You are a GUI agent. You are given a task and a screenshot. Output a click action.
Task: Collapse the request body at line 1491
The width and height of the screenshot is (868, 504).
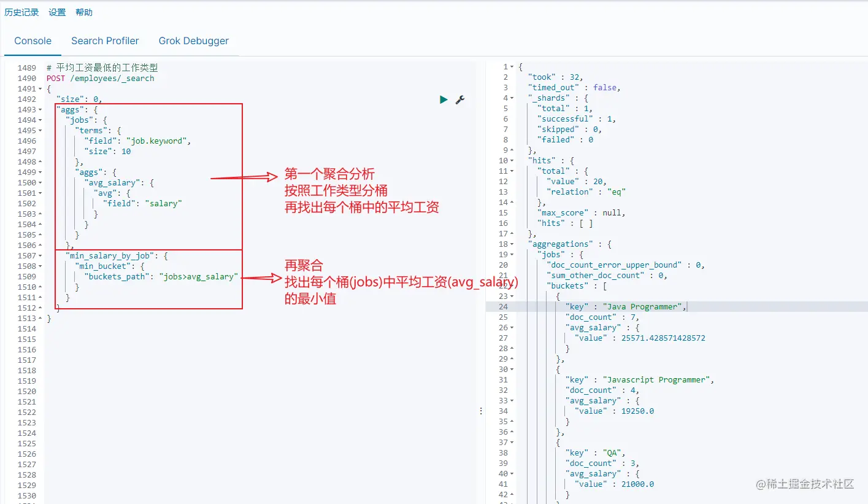click(40, 89)
